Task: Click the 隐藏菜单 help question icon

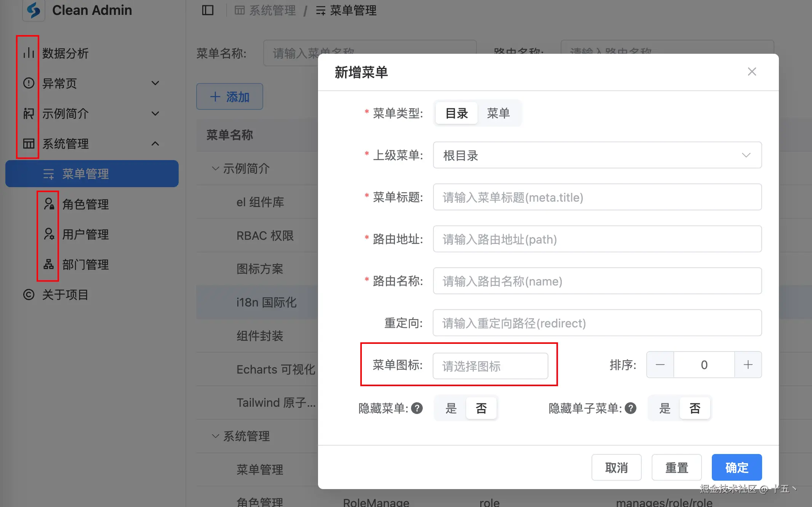Action: (x=417, y=408)
